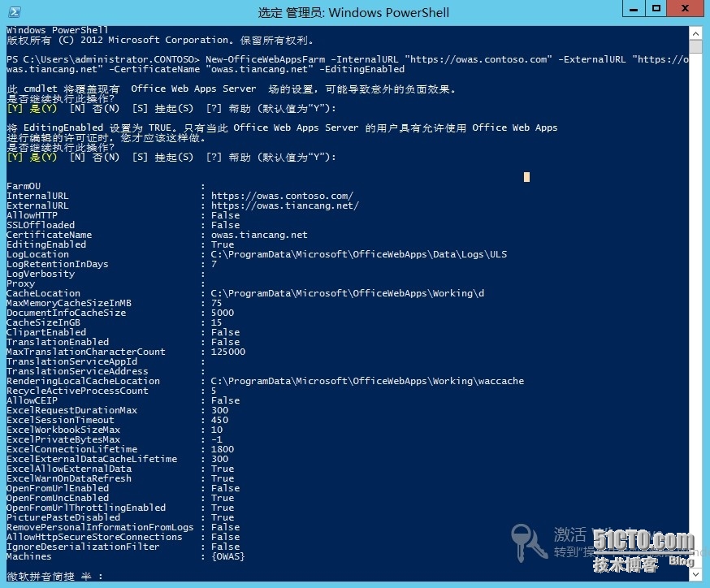The height and width of the screenshot is (588, 710).
Task: Click the AllowHTTP property name
Action: [32, 215]
